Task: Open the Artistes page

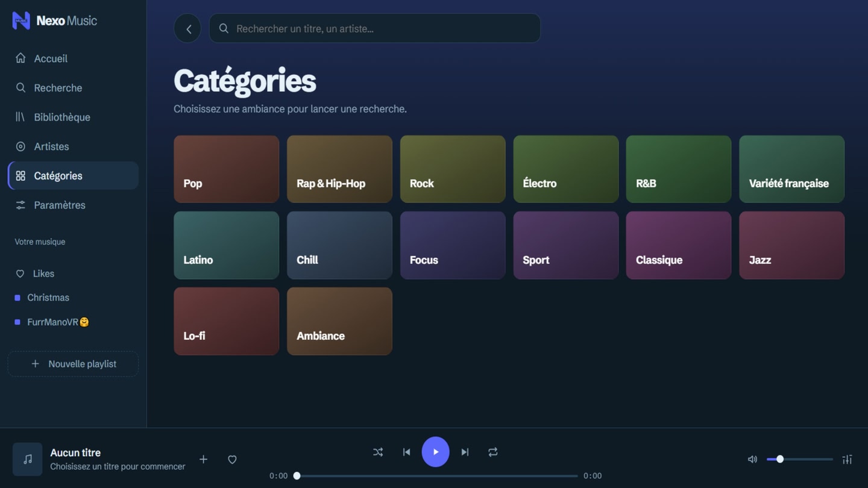Action: (x=73, y=146)
